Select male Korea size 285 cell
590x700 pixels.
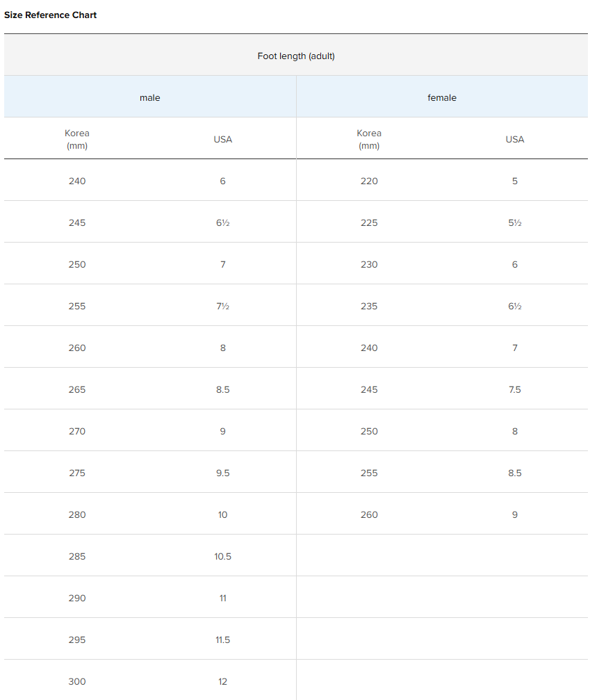[x=77, y=556]
